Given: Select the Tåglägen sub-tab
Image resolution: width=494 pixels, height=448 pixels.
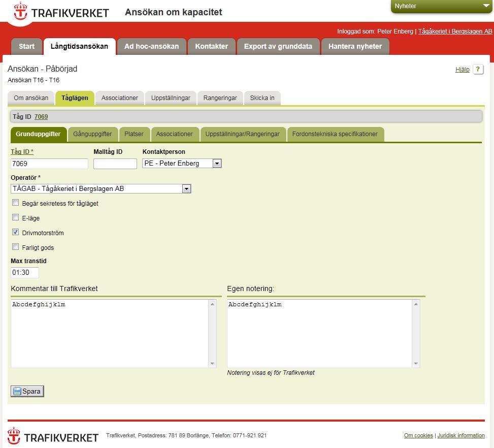Looking at the screenshot, I should [75, 98].
